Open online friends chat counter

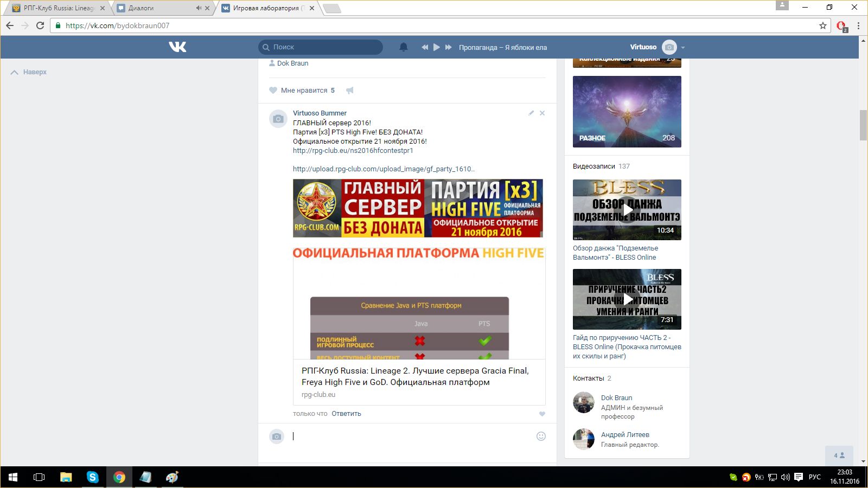[839, 455]
